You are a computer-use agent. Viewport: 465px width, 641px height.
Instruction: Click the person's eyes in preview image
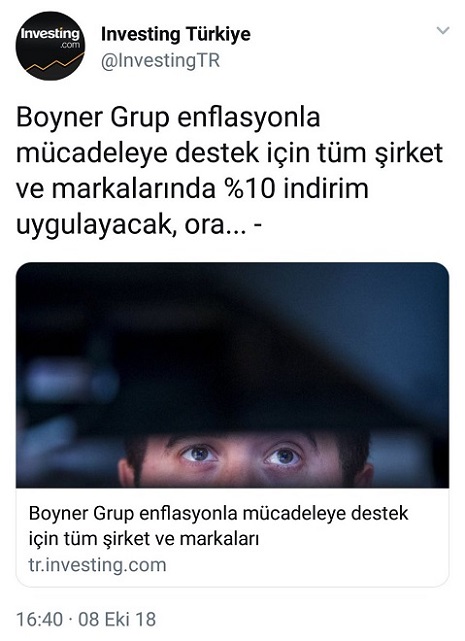[242, 454]
